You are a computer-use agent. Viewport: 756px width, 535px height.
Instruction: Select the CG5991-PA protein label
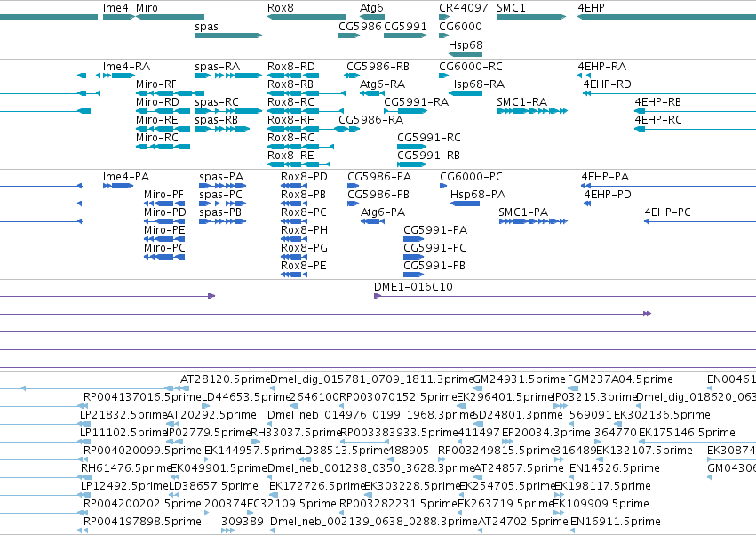pos(435,230)
